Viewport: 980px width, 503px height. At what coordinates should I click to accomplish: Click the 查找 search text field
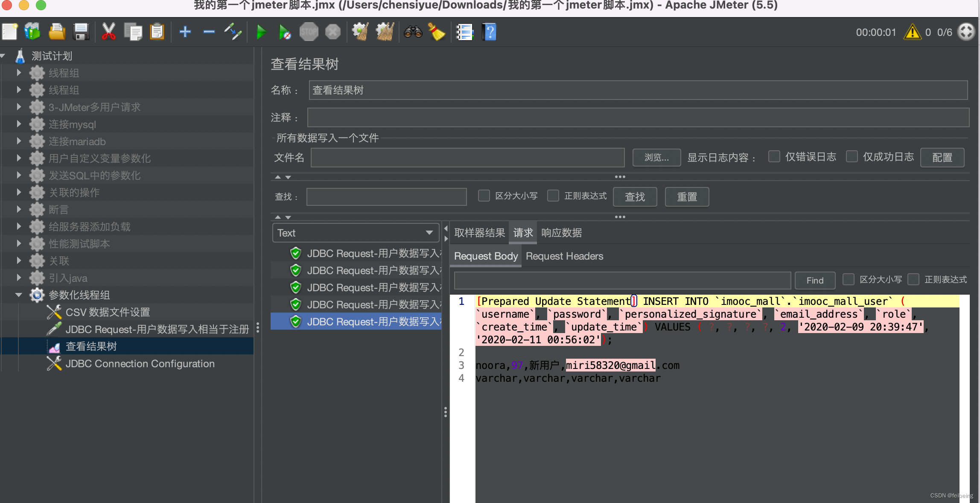[386, 197]
